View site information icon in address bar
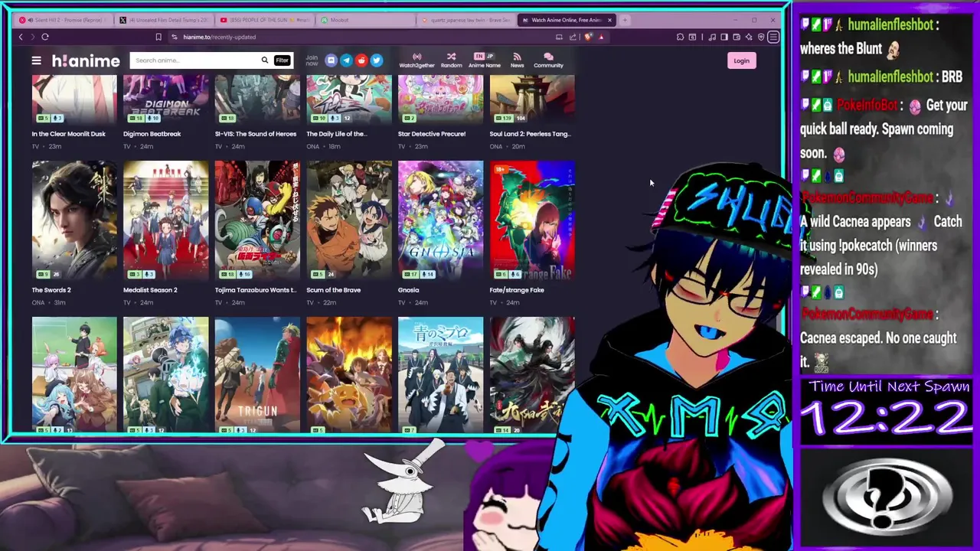The image size is (980, 551). tap(175, 37)
